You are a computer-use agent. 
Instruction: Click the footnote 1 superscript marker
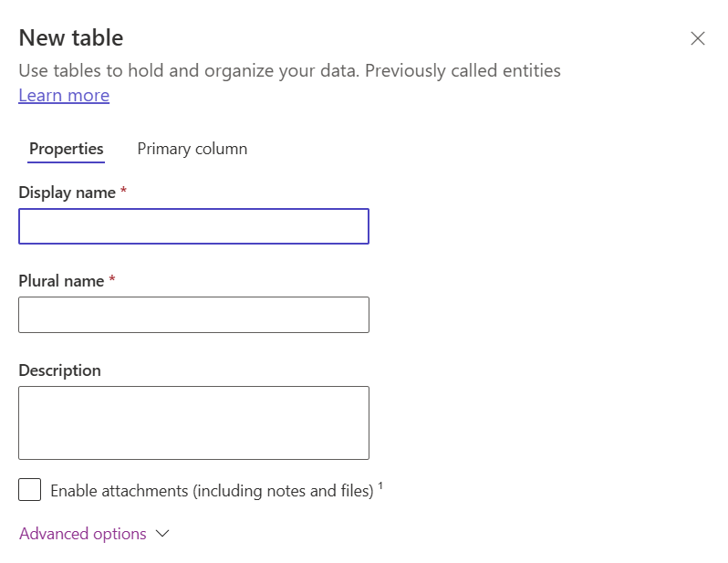point(380,485)
